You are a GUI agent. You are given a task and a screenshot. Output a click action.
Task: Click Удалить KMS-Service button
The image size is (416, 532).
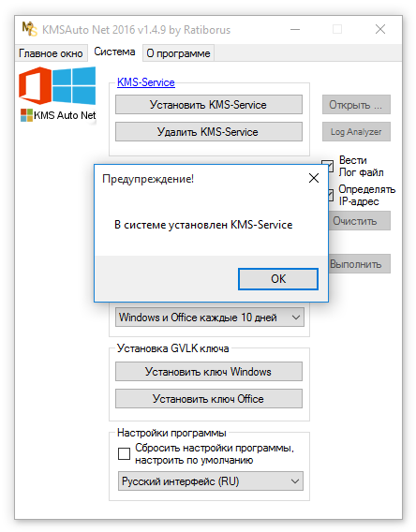[x=209, y=132]
